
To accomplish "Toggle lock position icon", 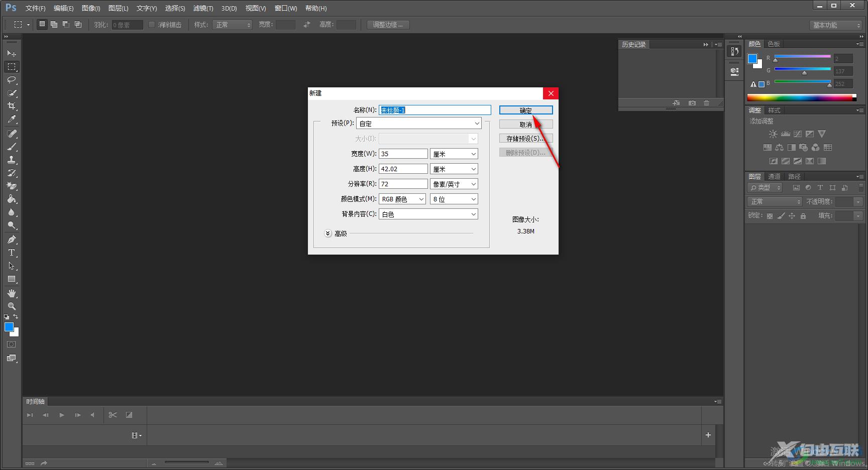I will click(792, 216).
